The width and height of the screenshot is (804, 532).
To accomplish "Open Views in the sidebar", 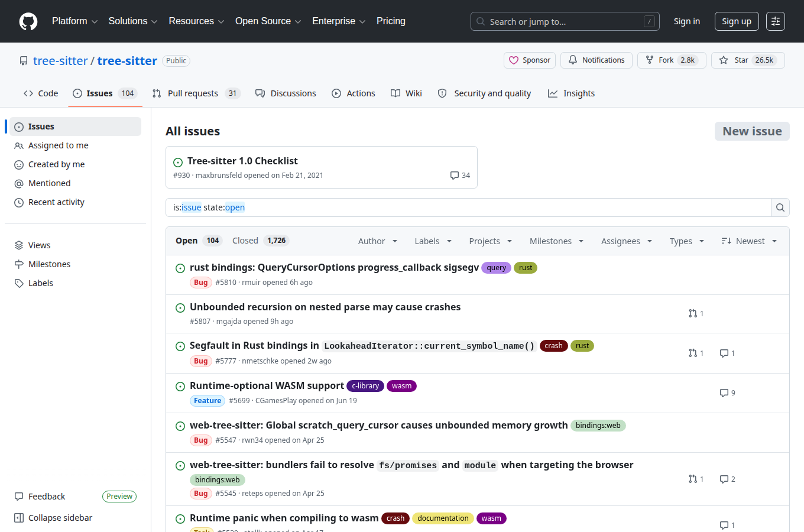I will coord(75,245).
